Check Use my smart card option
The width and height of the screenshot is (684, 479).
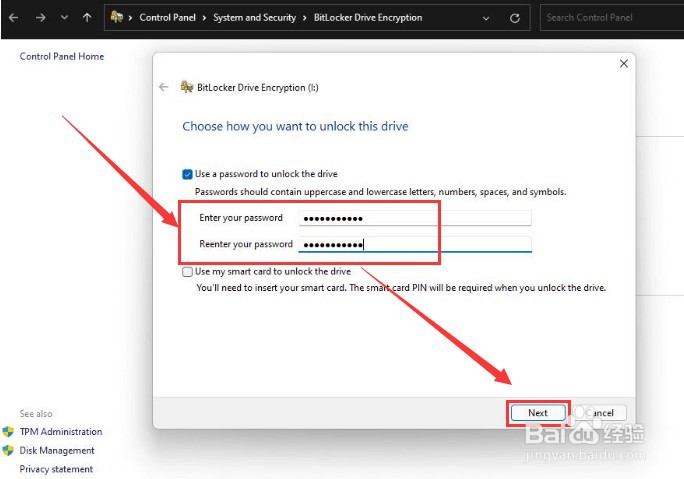point(187,272)
